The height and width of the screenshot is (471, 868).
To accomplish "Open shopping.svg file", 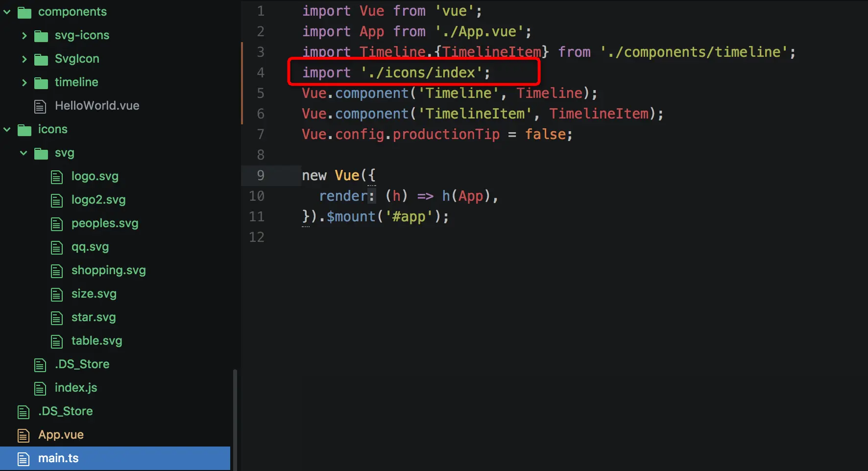I will (109, 270).
